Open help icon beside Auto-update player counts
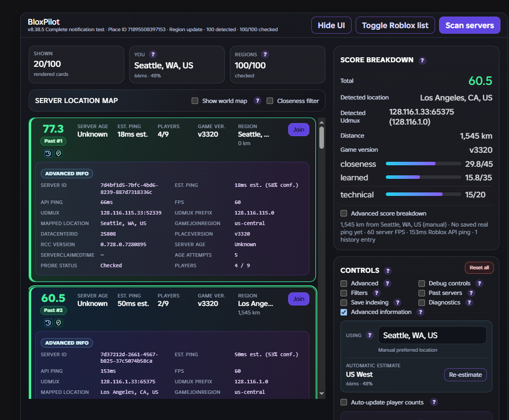The image size is (509, 420). (x=434, y=402)
